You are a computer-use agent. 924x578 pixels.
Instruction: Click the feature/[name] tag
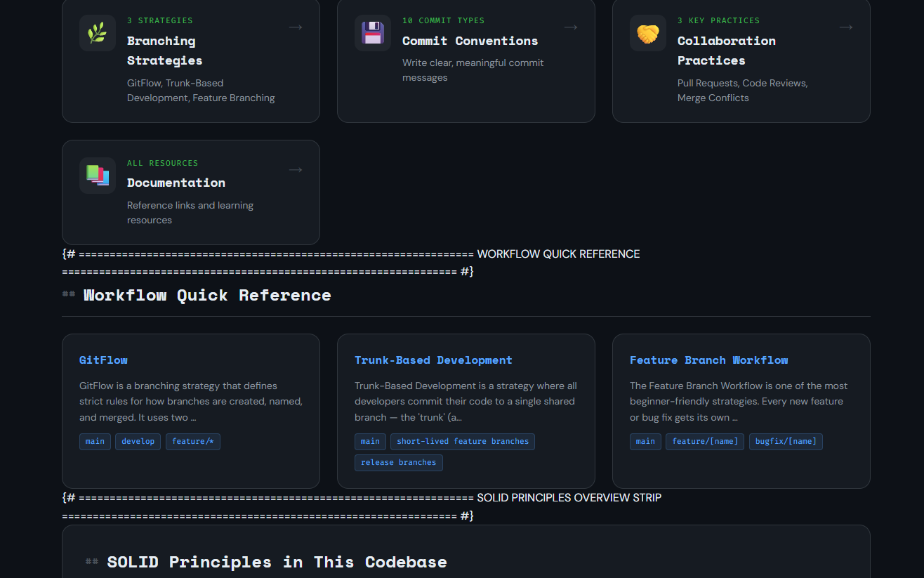click(x=705, y=441)
